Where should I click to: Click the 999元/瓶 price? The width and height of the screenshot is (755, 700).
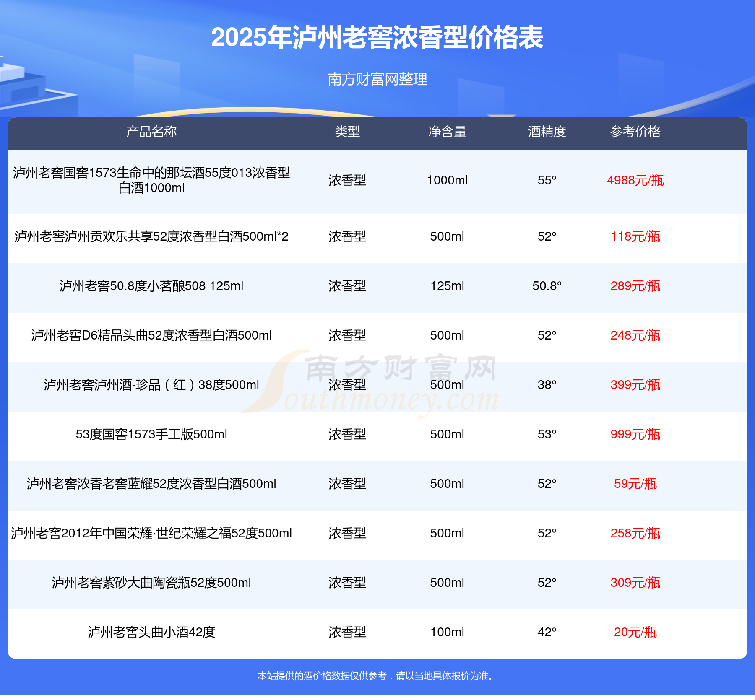coord(635,434)
